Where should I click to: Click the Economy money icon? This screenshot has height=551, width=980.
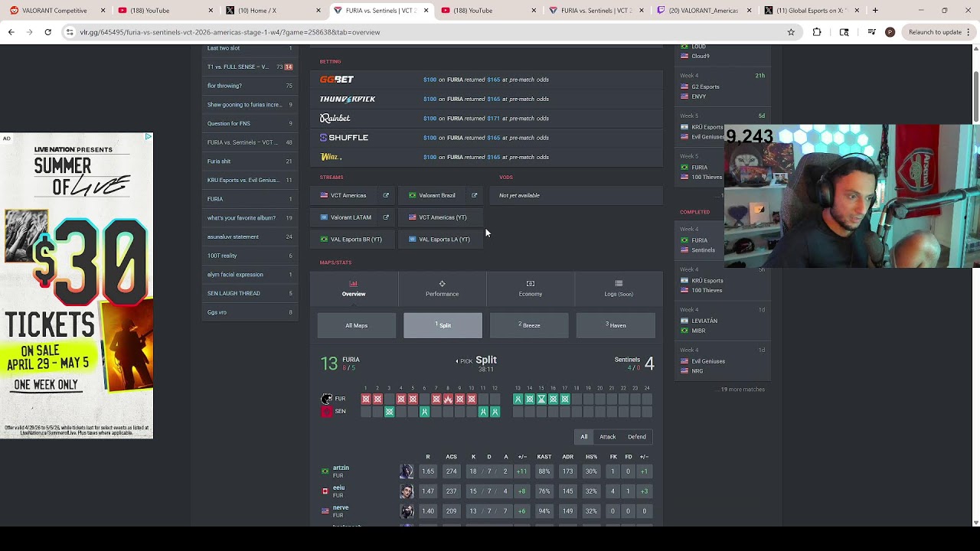click(531, 284)
